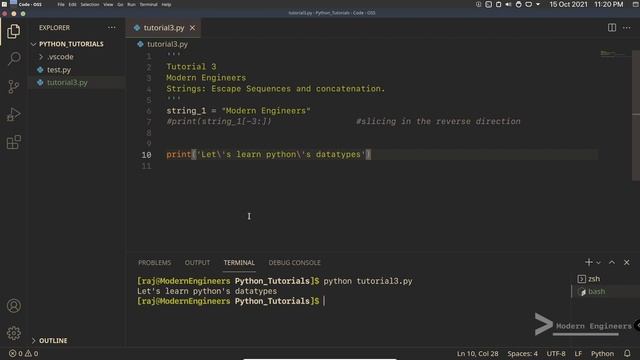Click the terminal icon in system tray
The image size is (640, 360).
tap(488, 4)
